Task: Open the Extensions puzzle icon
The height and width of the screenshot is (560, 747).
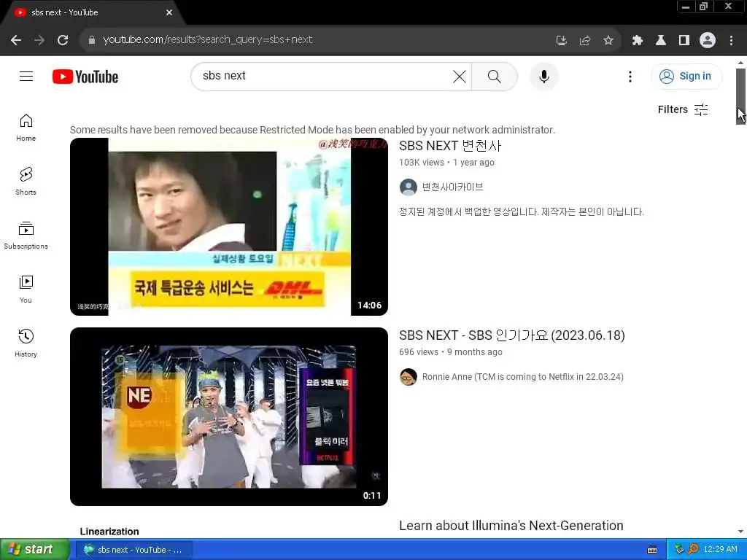Action: (x=638, y=40)
